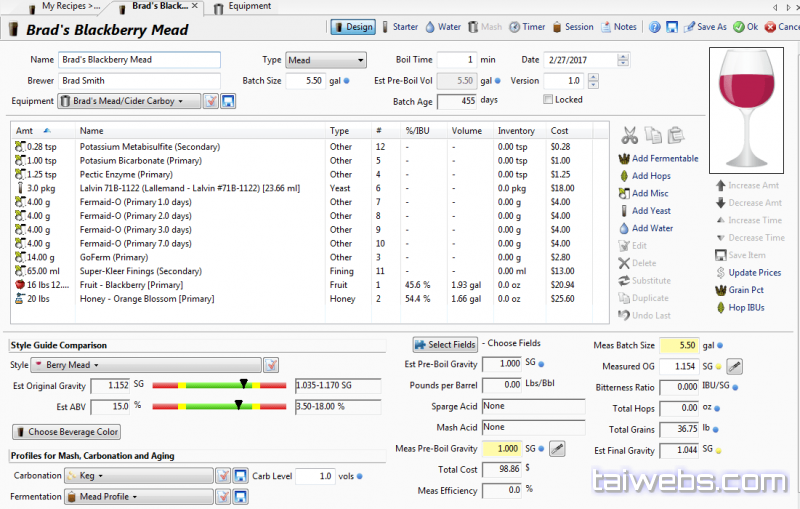Viewport: 800px width, 509px height.
Task: Click the scissors cut icon
Action: click(629, 135)
